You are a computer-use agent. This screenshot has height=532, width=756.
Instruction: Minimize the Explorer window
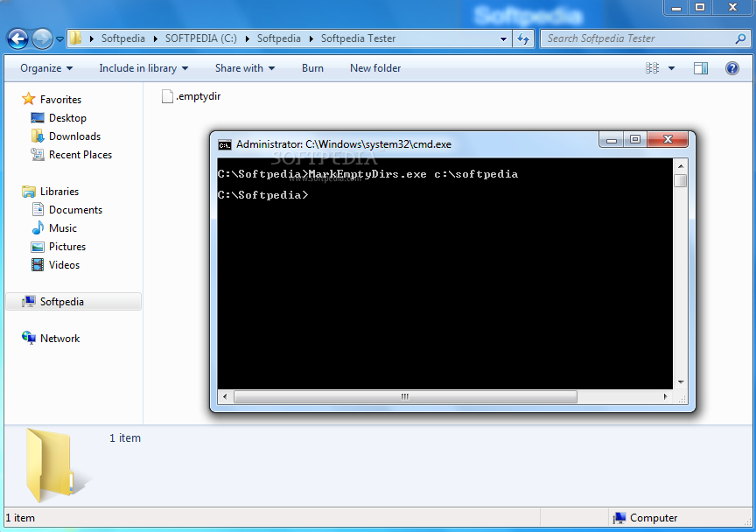[x=676, y=8]
